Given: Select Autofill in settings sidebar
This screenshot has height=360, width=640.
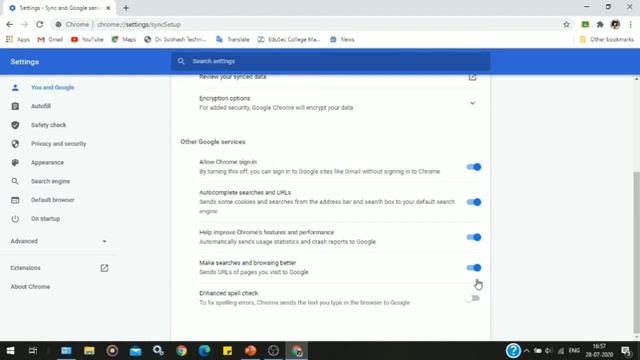Looking at the screenshot, I should point(41,106).
